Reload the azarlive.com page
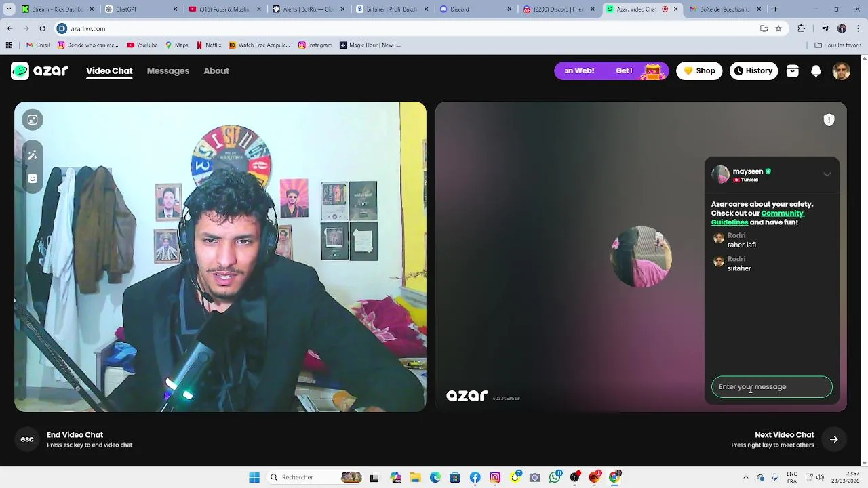 42,28
